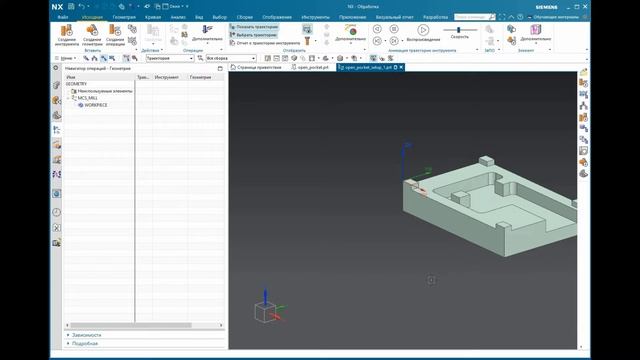Select the Неиспользуемые элементы tree item
Screen dimensions: 640x360
click(x=102, y=91)
